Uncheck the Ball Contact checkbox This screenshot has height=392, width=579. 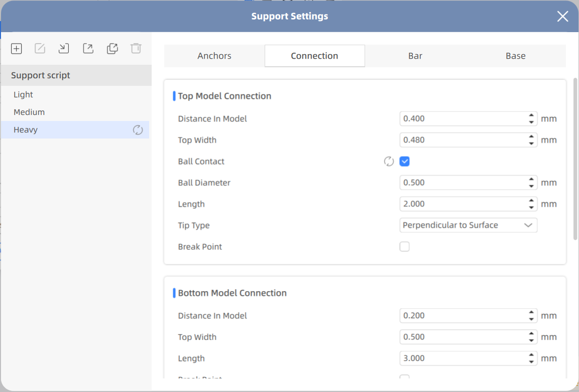pos(405,162)
